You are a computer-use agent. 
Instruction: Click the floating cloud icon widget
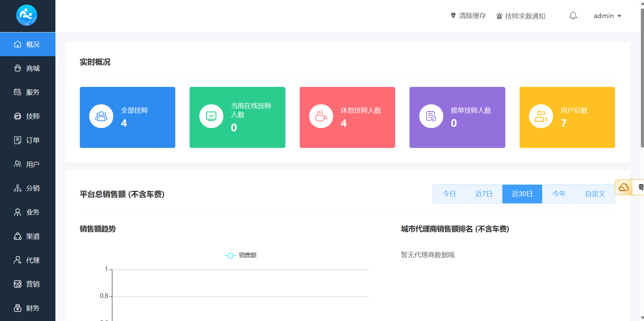tap(624, 187)
